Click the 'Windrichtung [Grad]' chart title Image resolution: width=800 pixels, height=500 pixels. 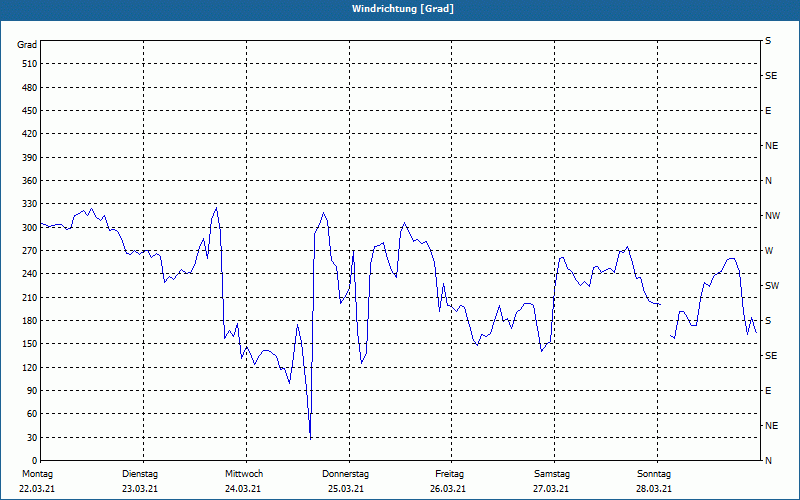[403, 9]
